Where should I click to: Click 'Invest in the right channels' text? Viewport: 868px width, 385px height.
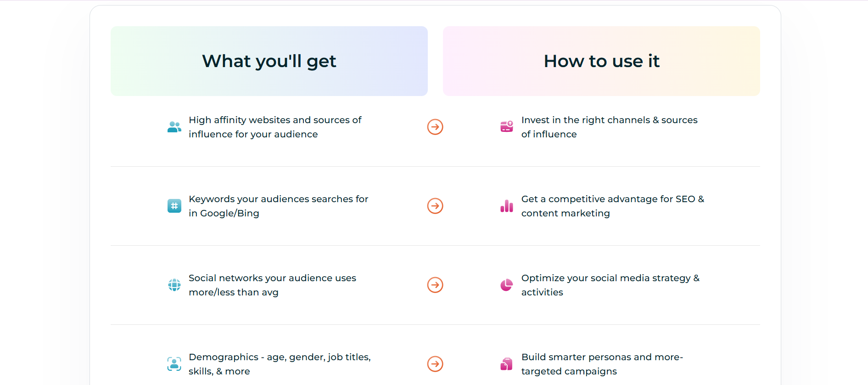609,127
